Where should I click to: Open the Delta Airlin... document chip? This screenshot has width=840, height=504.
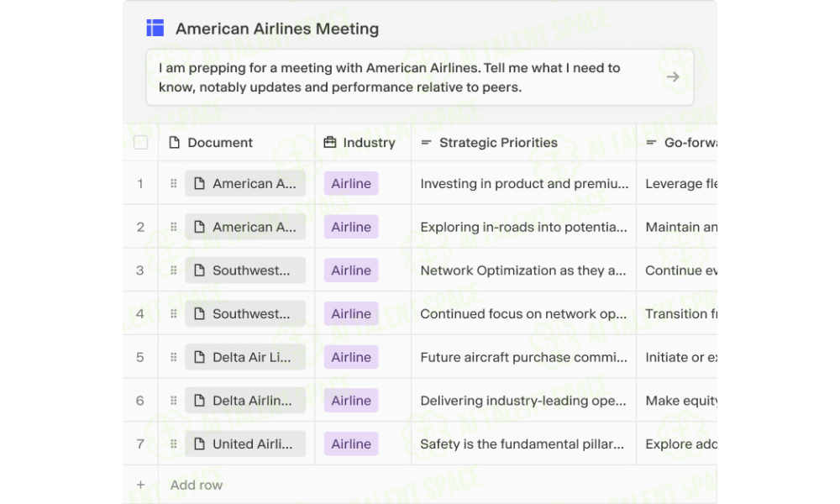(x=245, y=400)
